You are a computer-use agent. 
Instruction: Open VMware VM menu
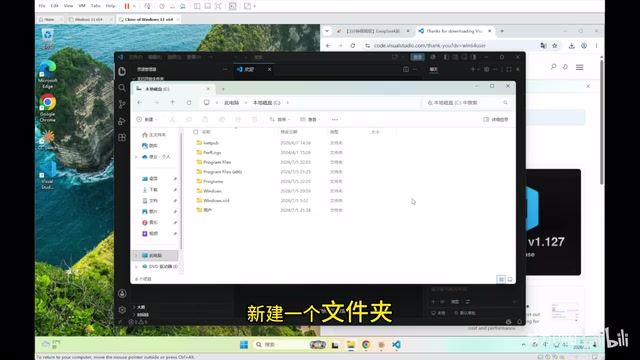pos(82,6)
